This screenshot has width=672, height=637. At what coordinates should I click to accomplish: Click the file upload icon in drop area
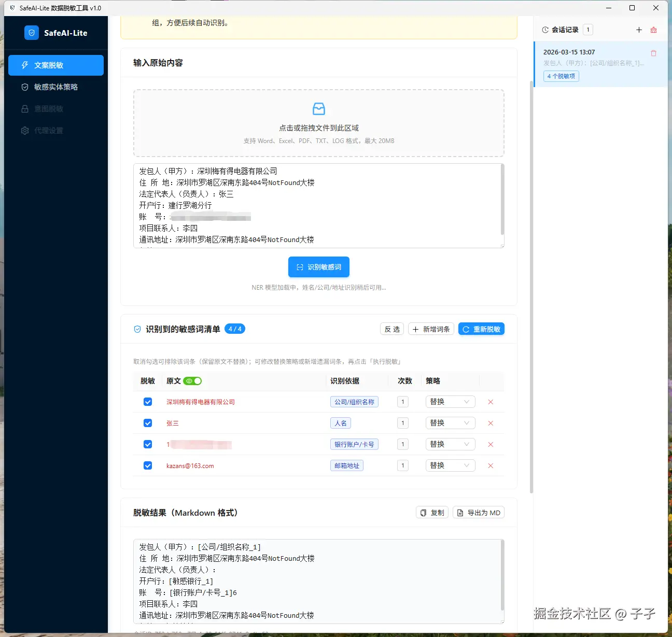coord(318,109)
